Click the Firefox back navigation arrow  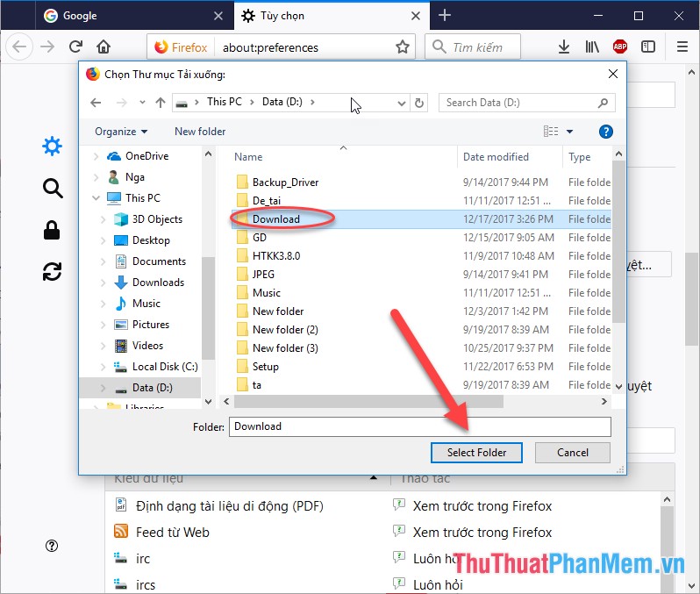(x=19, y=47)
